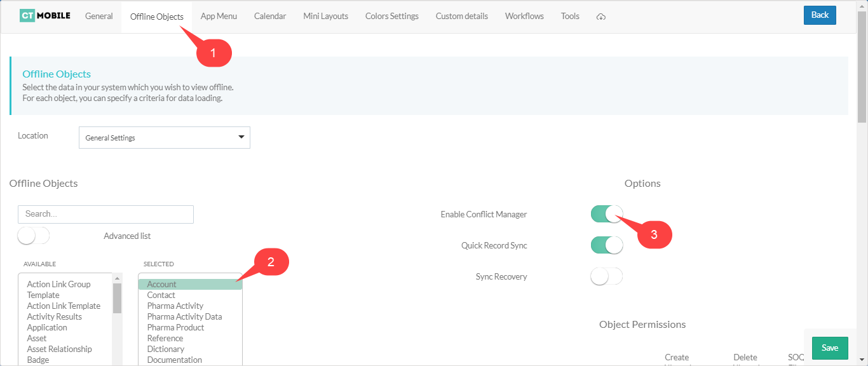Disable the Quick Record Sync switch
This screenshot has height=366, width=868.
coord(606,245)
